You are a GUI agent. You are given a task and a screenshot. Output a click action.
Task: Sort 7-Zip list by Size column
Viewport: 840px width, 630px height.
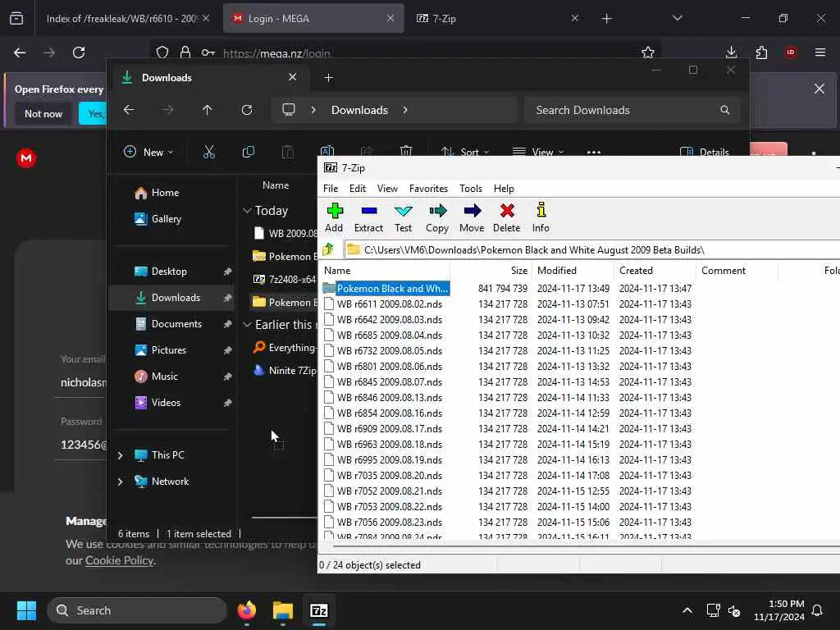(491, 271)
